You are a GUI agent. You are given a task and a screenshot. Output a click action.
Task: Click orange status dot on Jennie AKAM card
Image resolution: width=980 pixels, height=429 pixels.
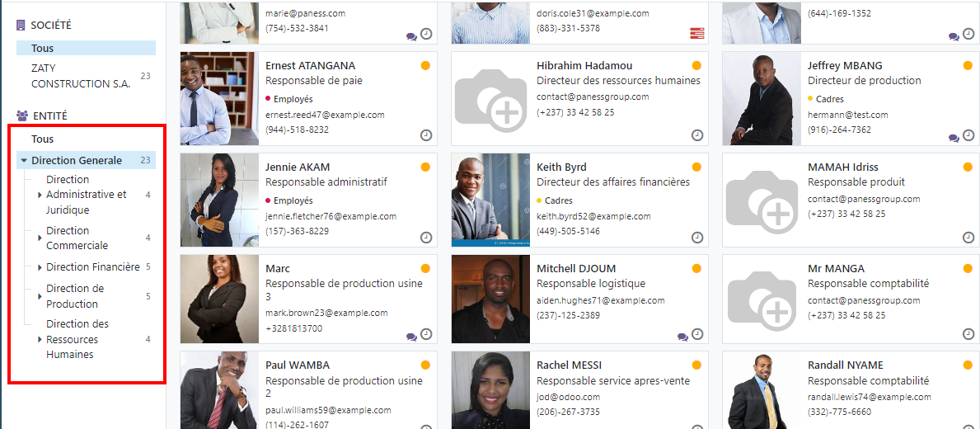425,167
